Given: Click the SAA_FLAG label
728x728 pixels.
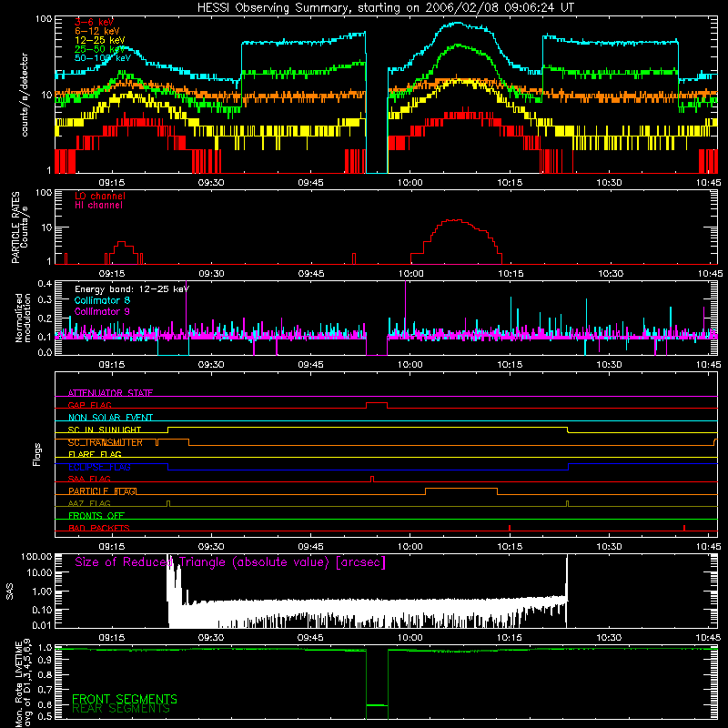Looking at the screenshot, I should [89, 479].
